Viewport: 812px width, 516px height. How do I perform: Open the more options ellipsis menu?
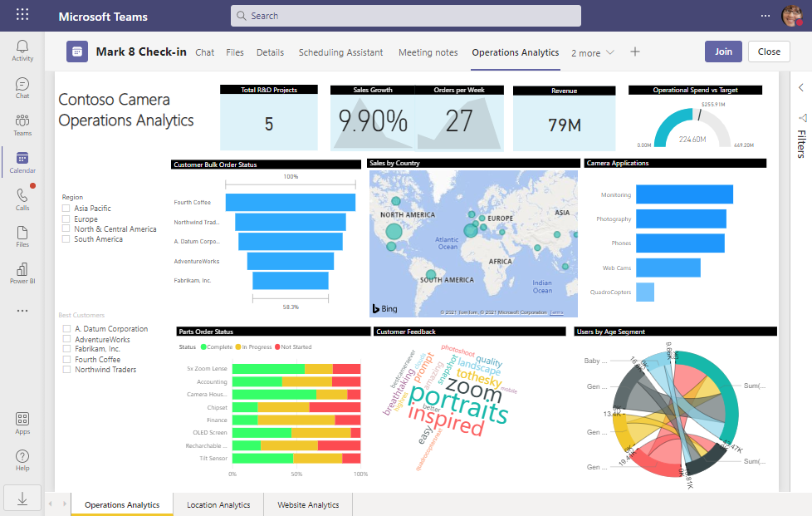[x=765, y=15]
